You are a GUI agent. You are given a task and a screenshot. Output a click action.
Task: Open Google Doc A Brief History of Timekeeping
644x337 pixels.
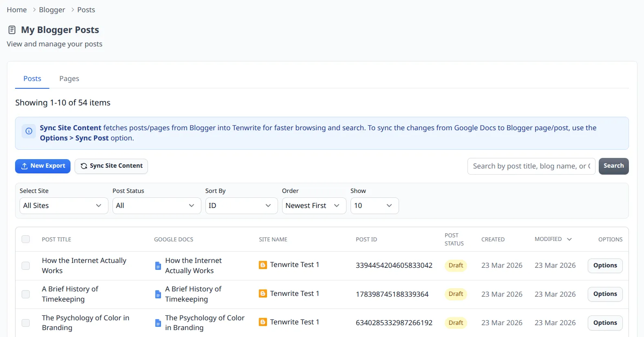193,294
